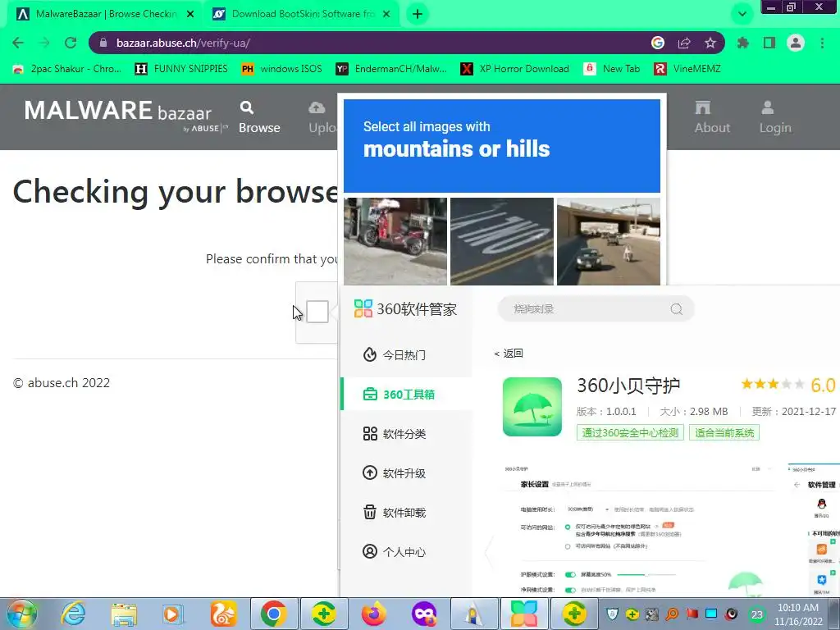
Task: Click the star rating of 360小贝守护
Action: (773, 384)
